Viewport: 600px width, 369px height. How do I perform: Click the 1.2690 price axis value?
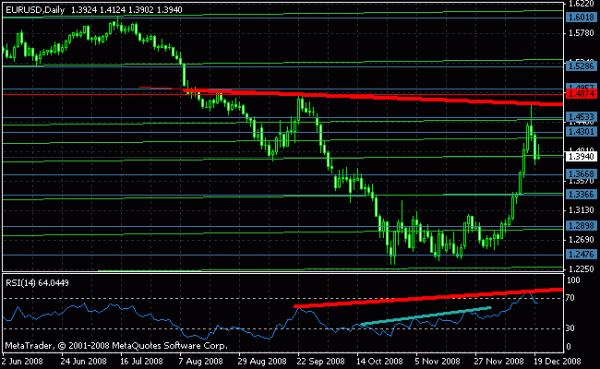click(x=581, y=240)
